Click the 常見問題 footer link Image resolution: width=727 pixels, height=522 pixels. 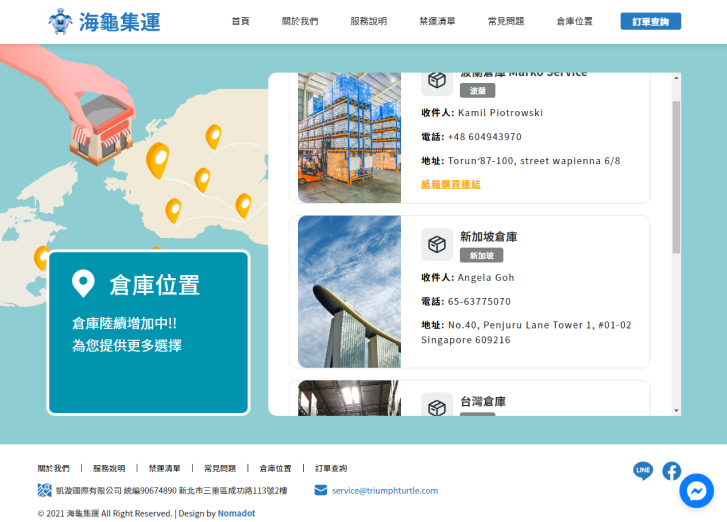(x=220, y=468)
